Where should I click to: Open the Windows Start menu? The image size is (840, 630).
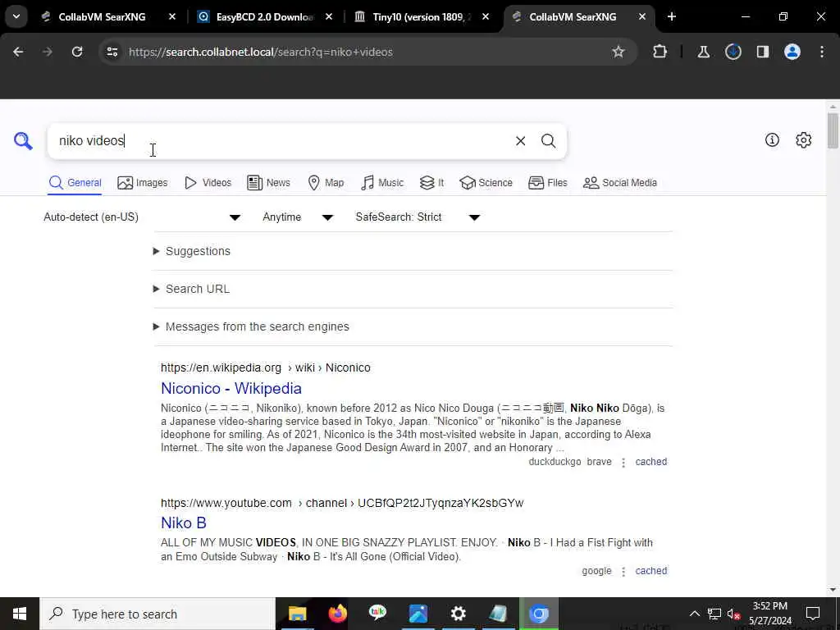[20, 614]
